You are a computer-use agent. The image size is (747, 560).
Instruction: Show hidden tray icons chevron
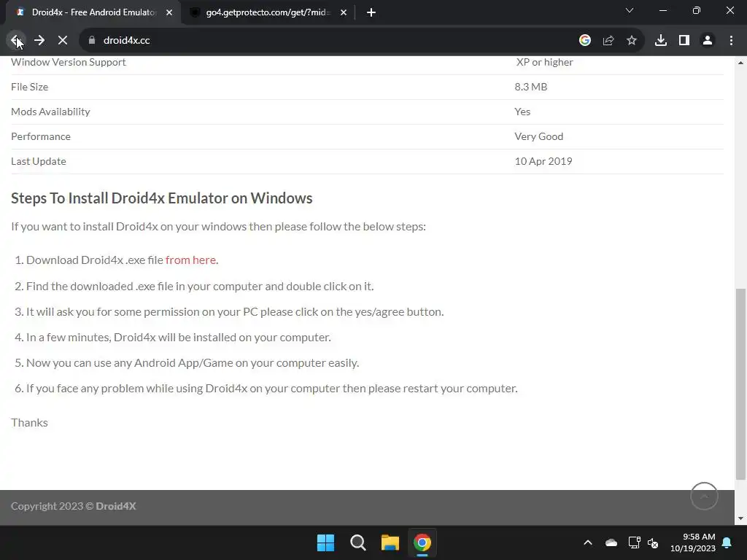click(588, 542)
